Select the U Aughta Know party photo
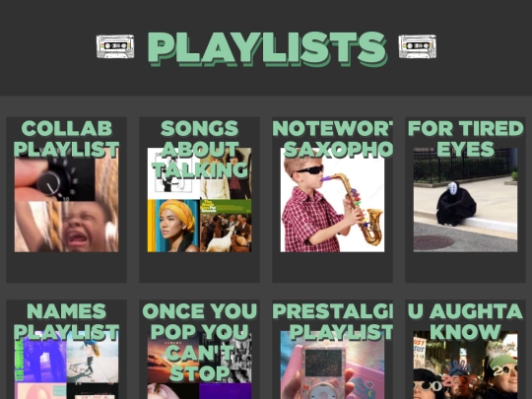Image resolution: width=532 pixels, height=399 pixels. tap(465, 366)
